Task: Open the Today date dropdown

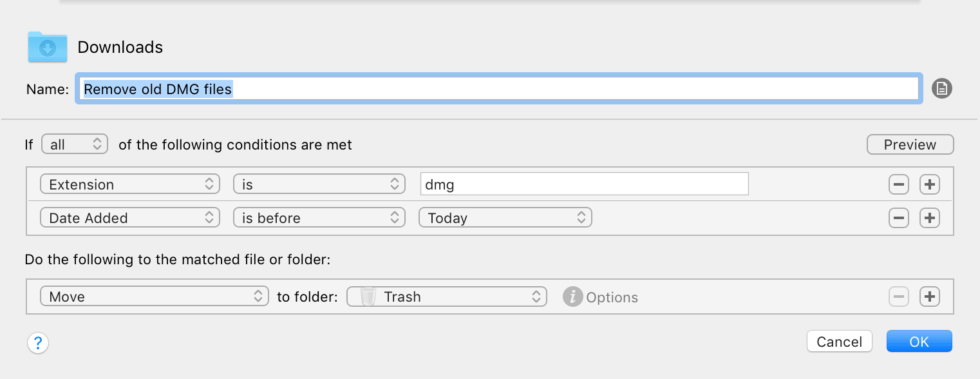Action: 505,218
